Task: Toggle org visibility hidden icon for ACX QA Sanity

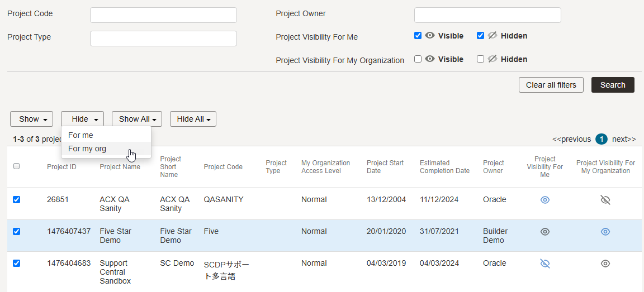Action: point(605,200)
